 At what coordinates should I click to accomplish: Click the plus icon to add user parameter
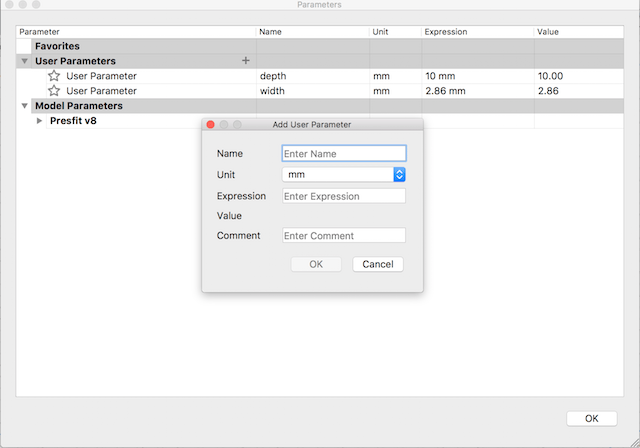[x=245, y=60]
